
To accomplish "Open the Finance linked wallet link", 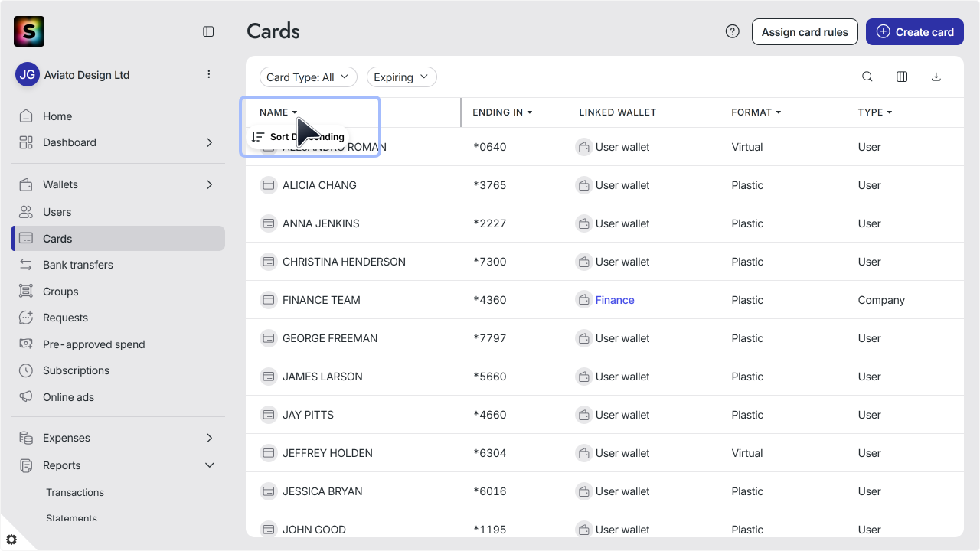I will [x=615, y=300].
